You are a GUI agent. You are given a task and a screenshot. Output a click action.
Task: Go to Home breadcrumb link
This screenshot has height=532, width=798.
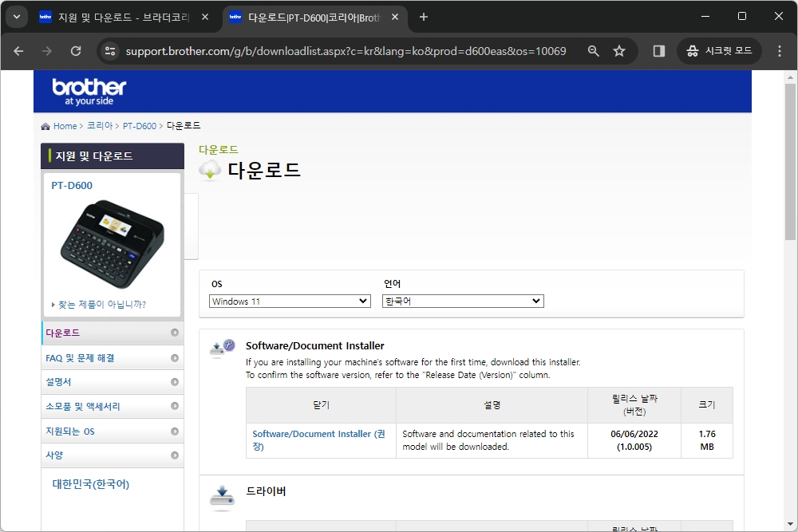click(65, 126)
